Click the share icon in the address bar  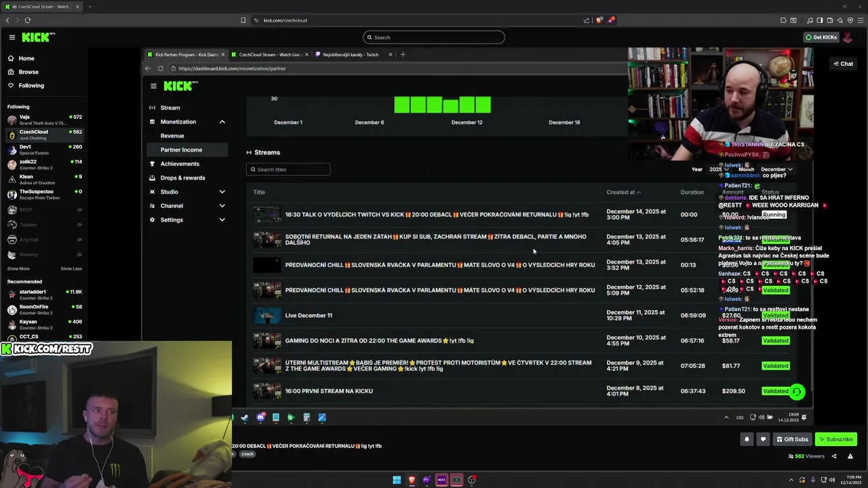pos(587,20)
